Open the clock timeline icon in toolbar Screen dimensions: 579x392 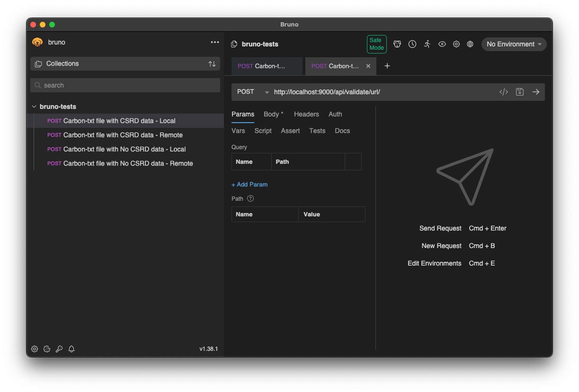click(412, 44)
